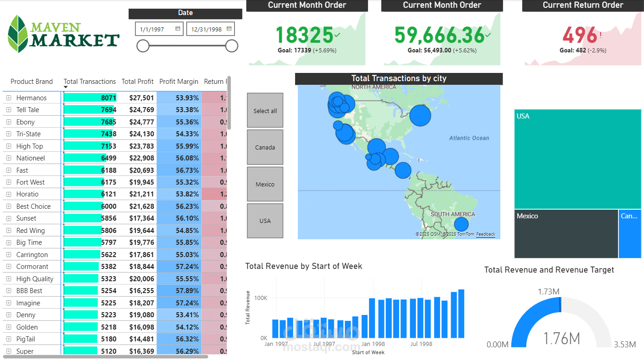Click the table vertical scrollbar

tap(229, 103)
